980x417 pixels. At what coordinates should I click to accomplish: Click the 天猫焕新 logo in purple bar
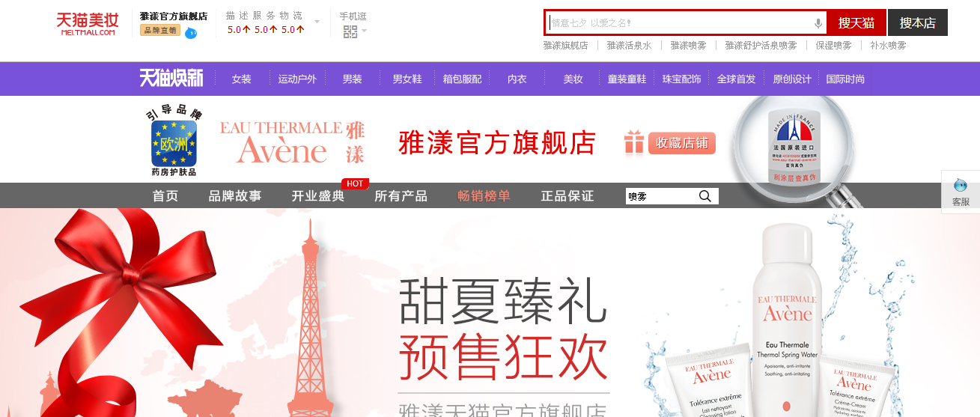click(171, 79)
